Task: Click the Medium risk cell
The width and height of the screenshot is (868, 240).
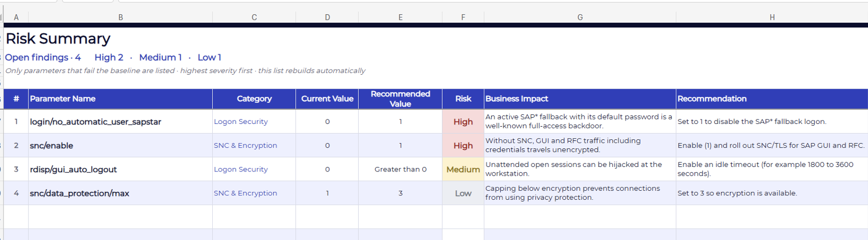Action: [x=463, y=169]
